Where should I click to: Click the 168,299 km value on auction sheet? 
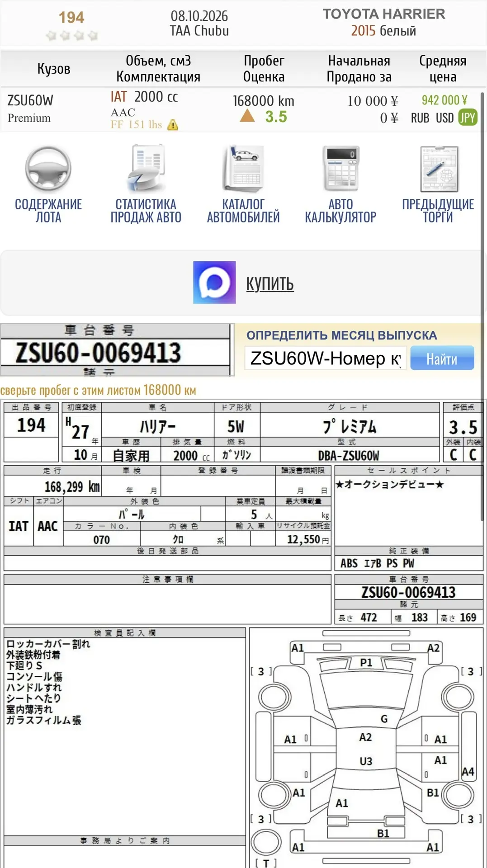coord(72,487)
